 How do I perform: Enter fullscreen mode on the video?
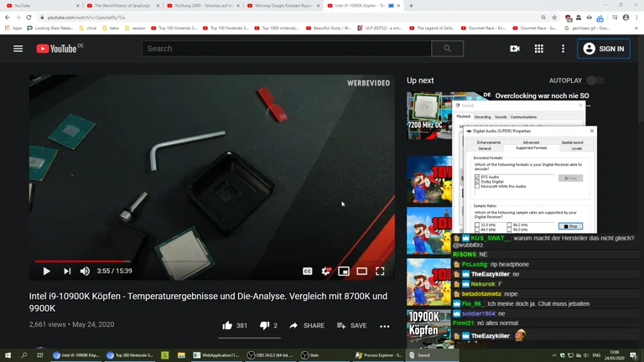click(x=380, y=271)
